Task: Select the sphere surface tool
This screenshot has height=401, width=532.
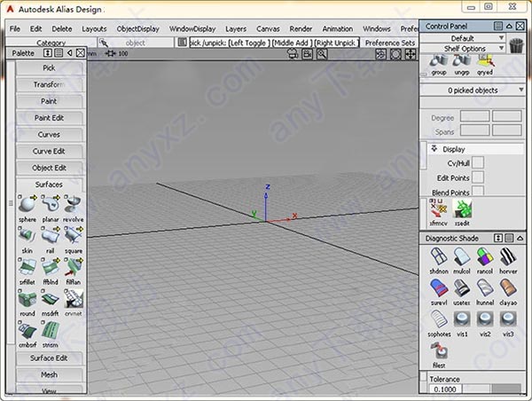Action: [x=27, y=204]
